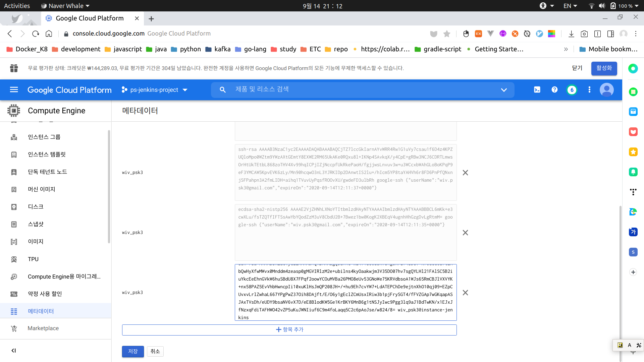Select 메타데이터 in the sidebar

click(x=41, y=311)
